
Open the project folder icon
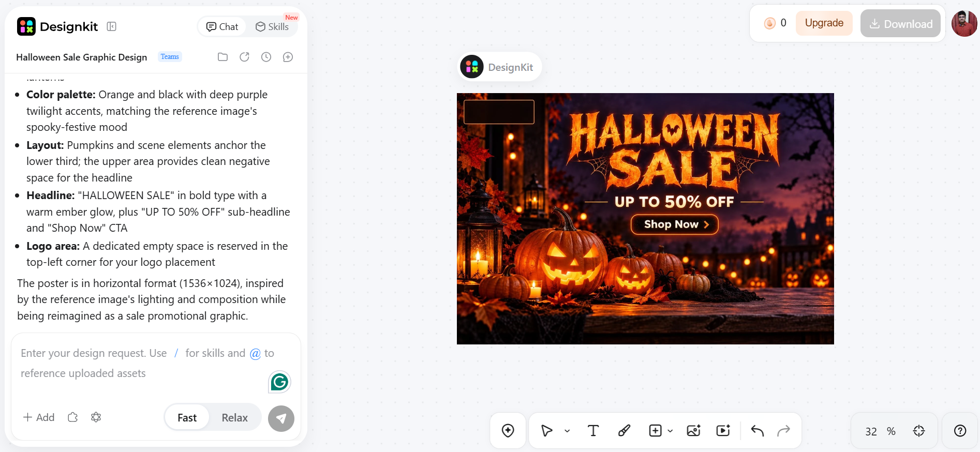(x=222, y=57)
